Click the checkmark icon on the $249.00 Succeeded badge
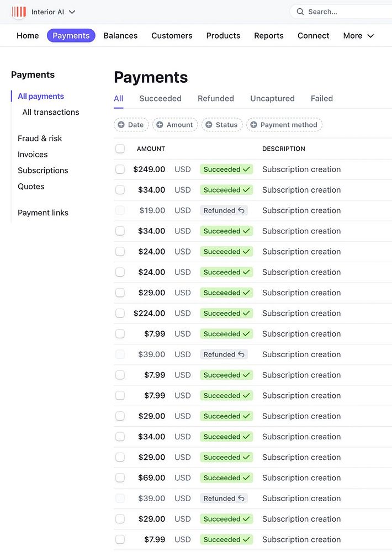The width and height of the screenshot is (392, 552). point(246,169)
